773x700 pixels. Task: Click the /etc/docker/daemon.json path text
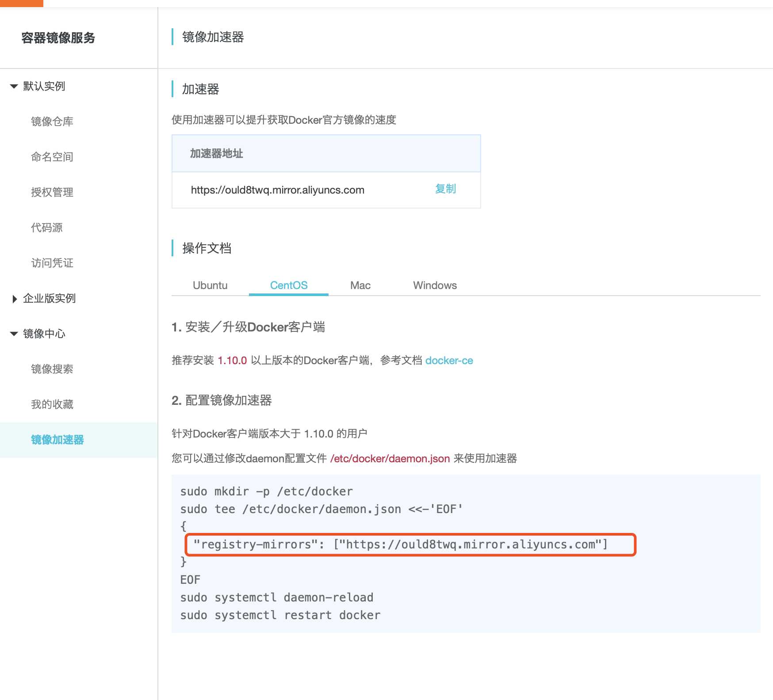coord(390,459)
